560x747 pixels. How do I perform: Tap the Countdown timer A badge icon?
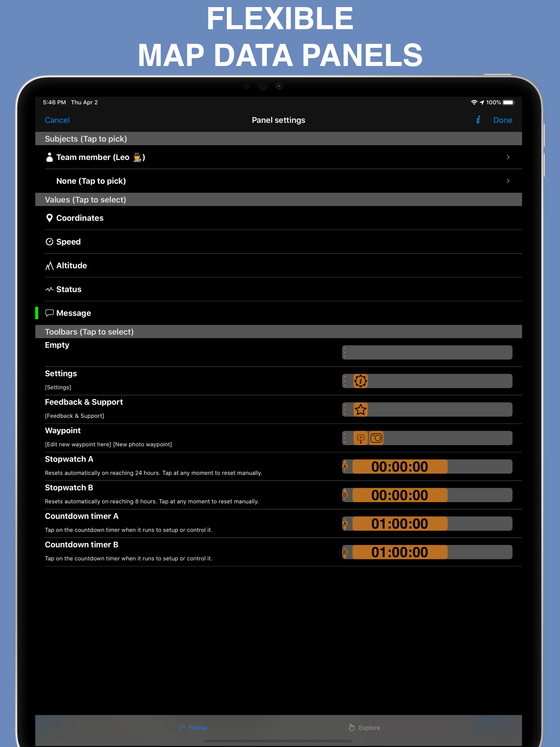(x=345, y=524)
